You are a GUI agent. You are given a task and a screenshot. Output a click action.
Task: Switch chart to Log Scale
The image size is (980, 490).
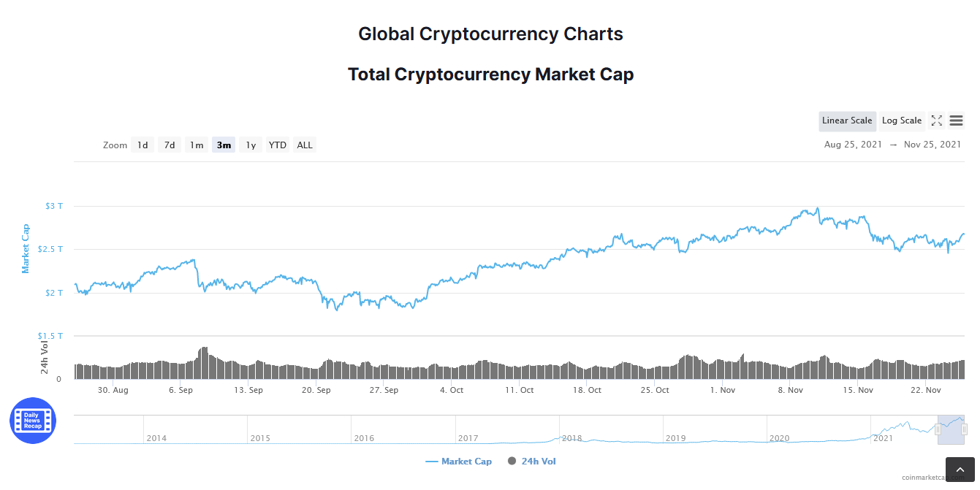pyautogui.click(x=901, y=120)
